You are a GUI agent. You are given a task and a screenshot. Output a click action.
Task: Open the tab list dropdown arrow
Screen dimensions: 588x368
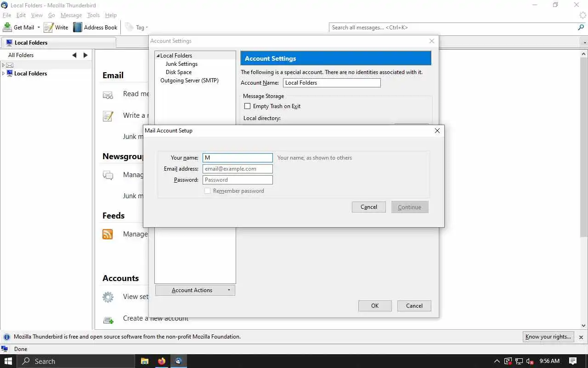coord(584,42)
